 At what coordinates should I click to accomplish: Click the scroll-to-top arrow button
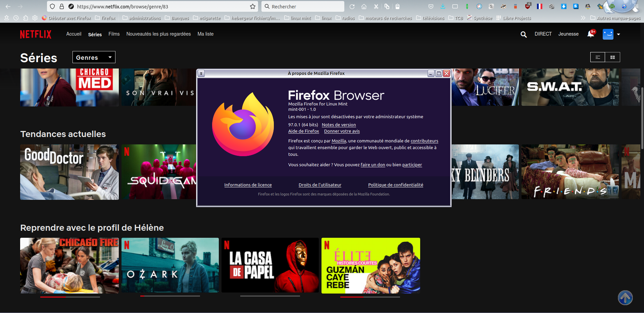(x=625, y=298)
